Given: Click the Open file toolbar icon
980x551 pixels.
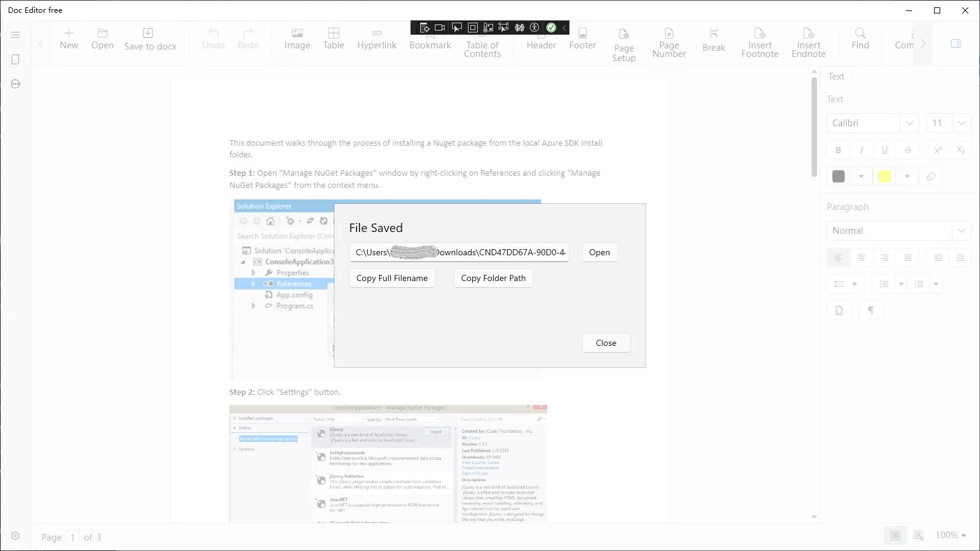Looking at the screenshot, I should click(x=102, y=39).
